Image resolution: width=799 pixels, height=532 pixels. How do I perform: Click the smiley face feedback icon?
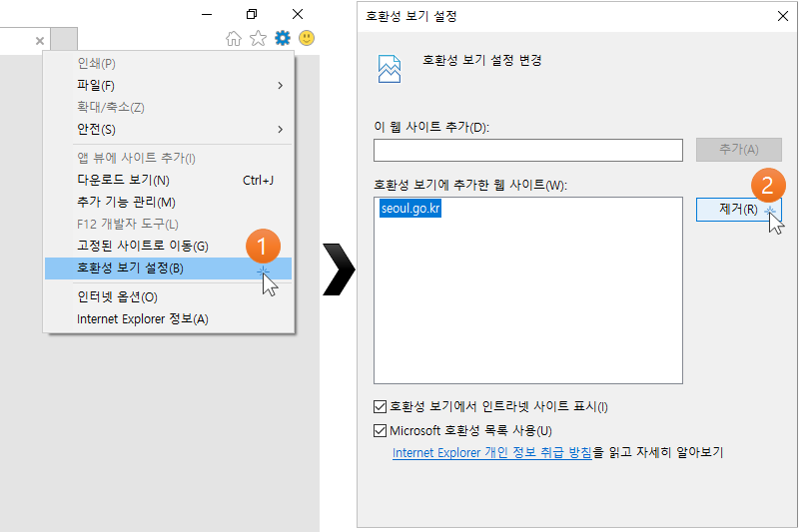tap(307, 39)
